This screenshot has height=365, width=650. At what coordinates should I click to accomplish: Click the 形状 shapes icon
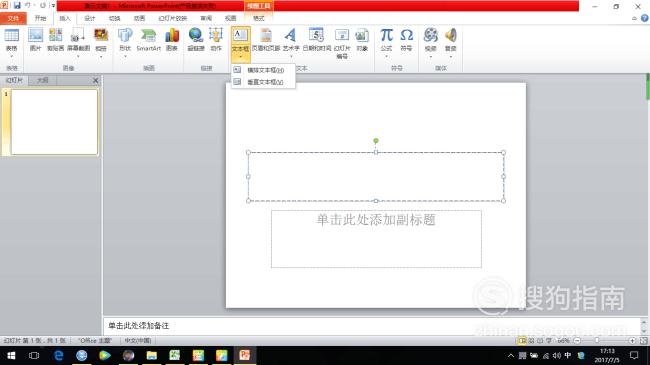point(125,35)
